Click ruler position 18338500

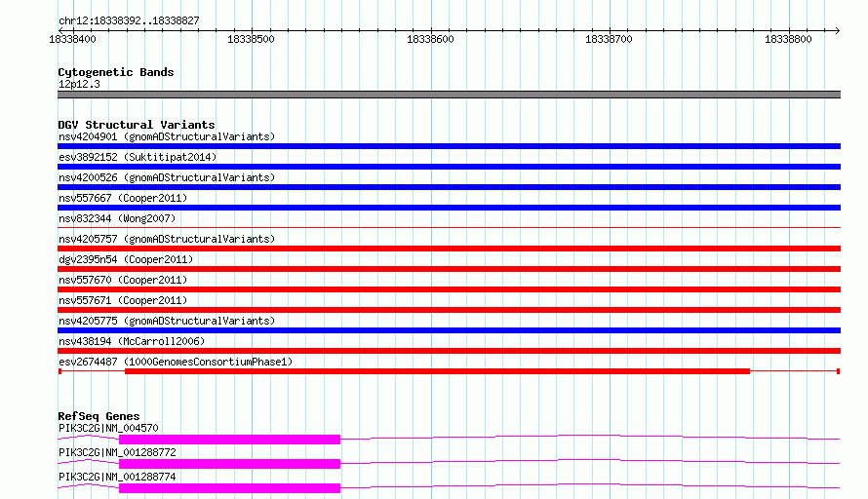251,39
